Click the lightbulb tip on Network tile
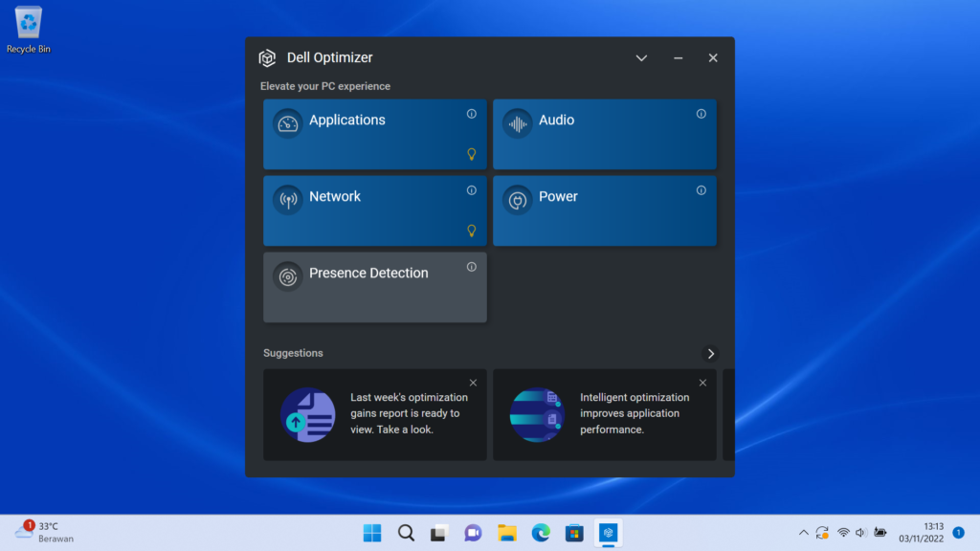Screen dimensions: 980x551 tap(472, 231)
